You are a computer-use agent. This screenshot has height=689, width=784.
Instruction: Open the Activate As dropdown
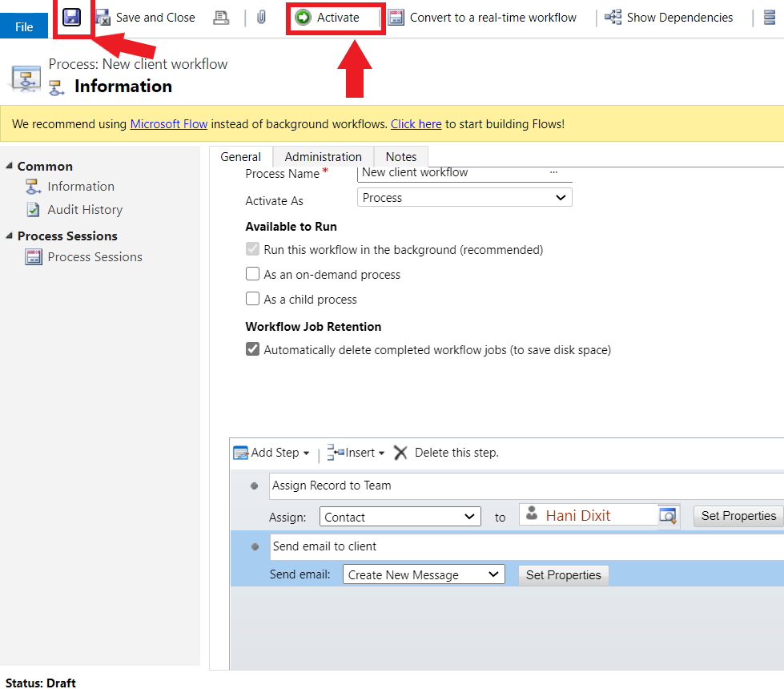(x=464, y=198)
